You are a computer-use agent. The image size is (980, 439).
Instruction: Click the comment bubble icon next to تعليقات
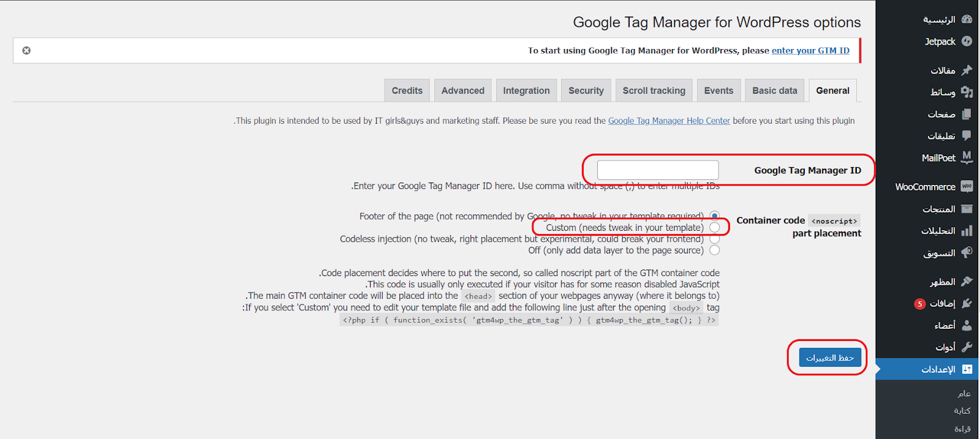(967, 135)
